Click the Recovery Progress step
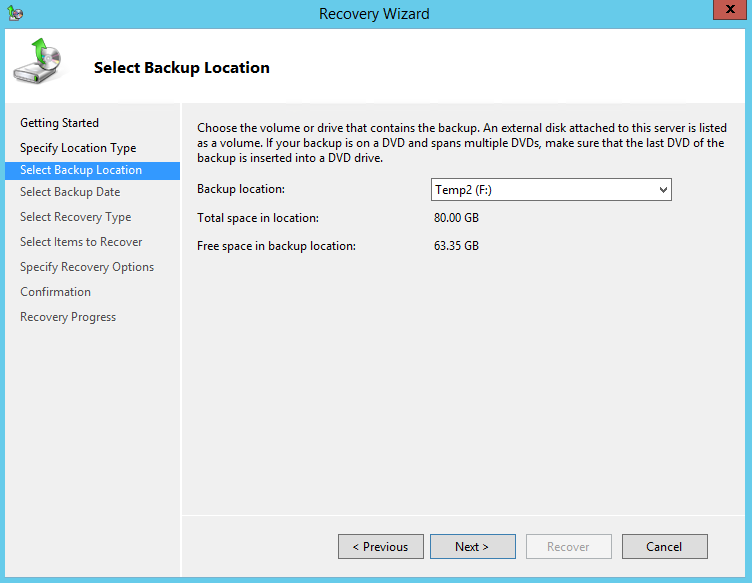The height and width of the screenshot is (583, 752). point(68,317)
